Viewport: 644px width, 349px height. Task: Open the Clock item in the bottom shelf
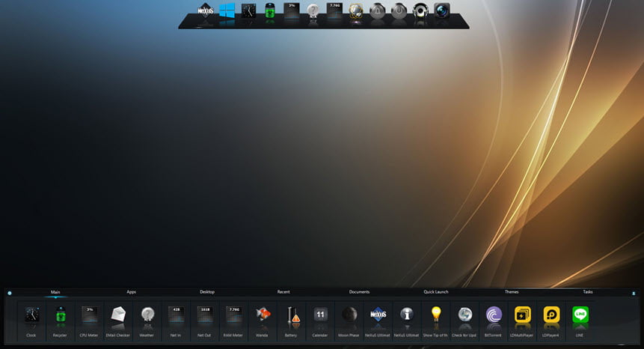tap(31, 315)
